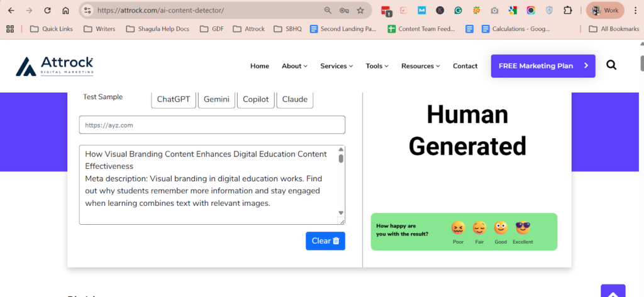Image resolution: width=644 pixels, height=297 pixels.
Task: Rate the result as Excellent emoji
Action: (523, 228)
